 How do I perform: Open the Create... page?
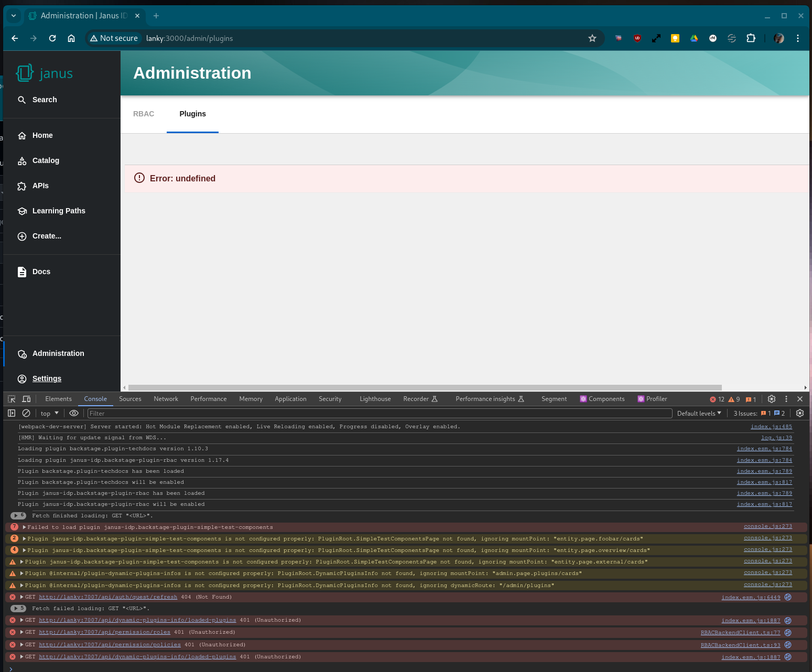[x=39, y=236]
